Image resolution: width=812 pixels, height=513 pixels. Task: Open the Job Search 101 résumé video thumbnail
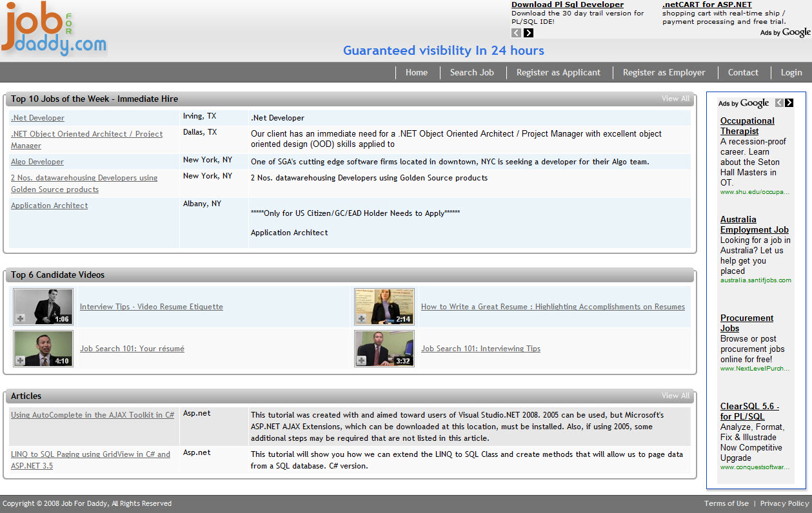coord(43,349)
